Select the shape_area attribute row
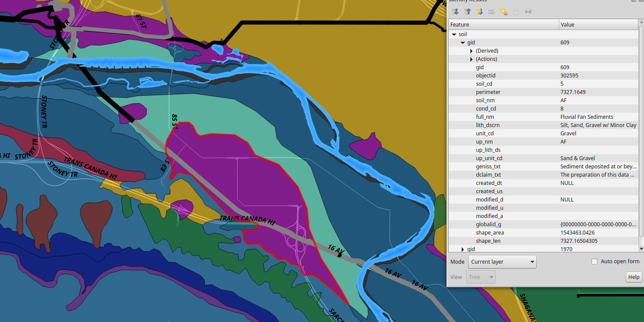Screen dimensions: 644x322 click(544, 233)
